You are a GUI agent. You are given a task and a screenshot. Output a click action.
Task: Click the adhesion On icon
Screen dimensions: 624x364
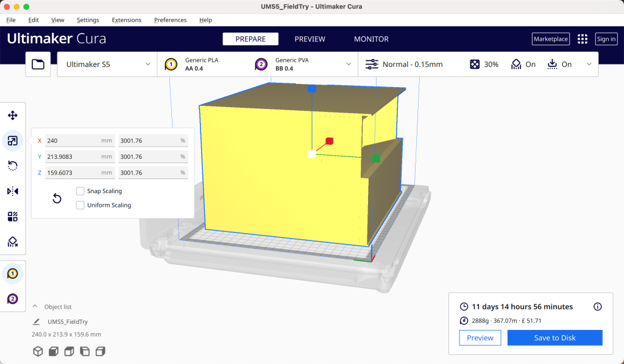tap(552, 65)
